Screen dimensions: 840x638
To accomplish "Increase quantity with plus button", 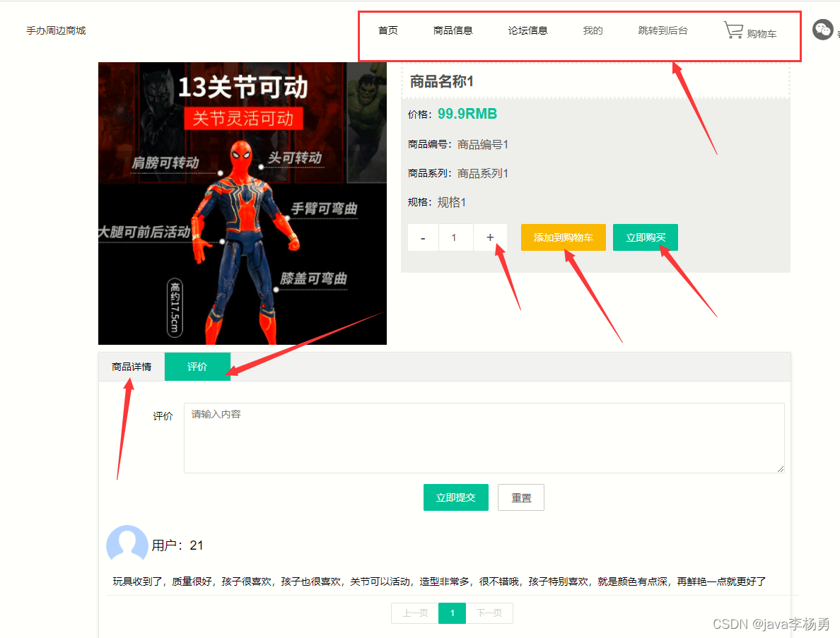I will point(490,237).
